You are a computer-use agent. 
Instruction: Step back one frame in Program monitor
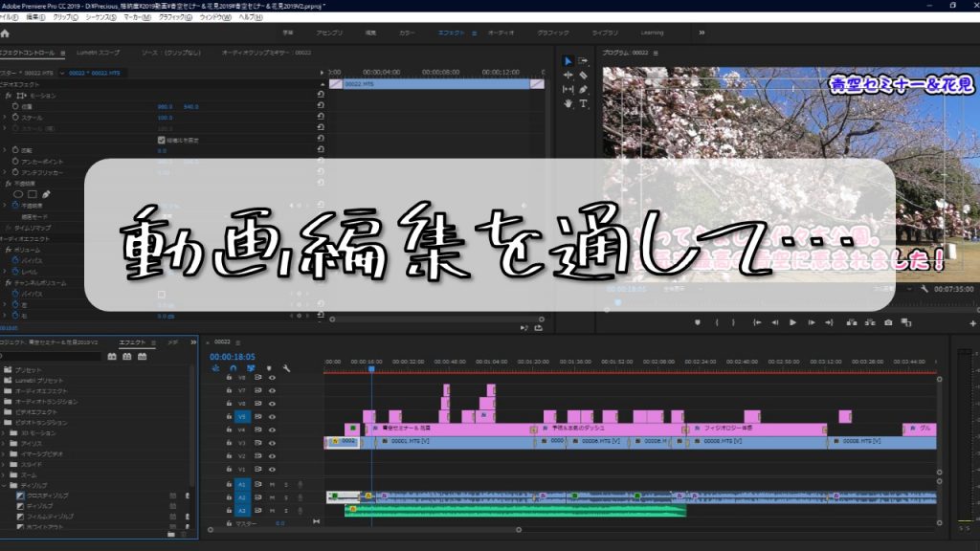click(x=775, y=322)
